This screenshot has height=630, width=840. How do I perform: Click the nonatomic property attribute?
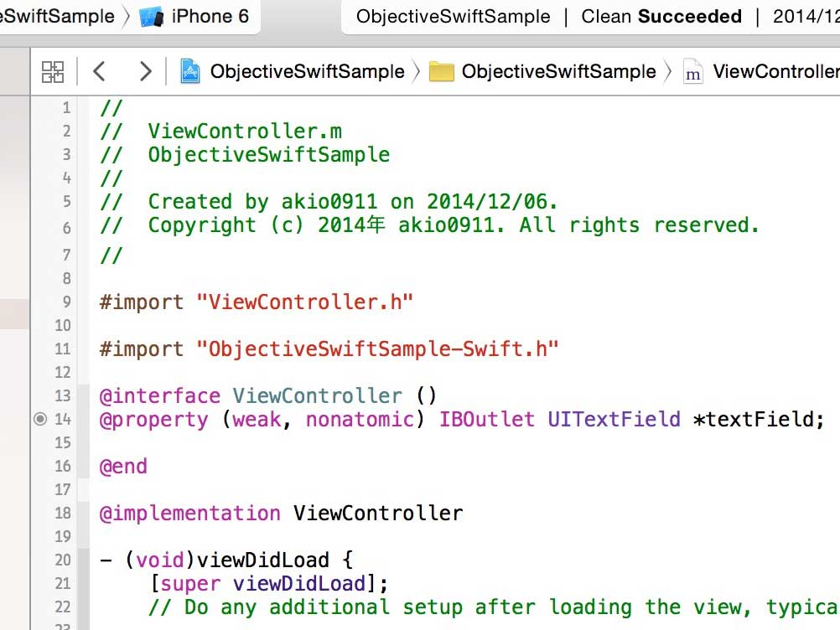tap(360, 419)
